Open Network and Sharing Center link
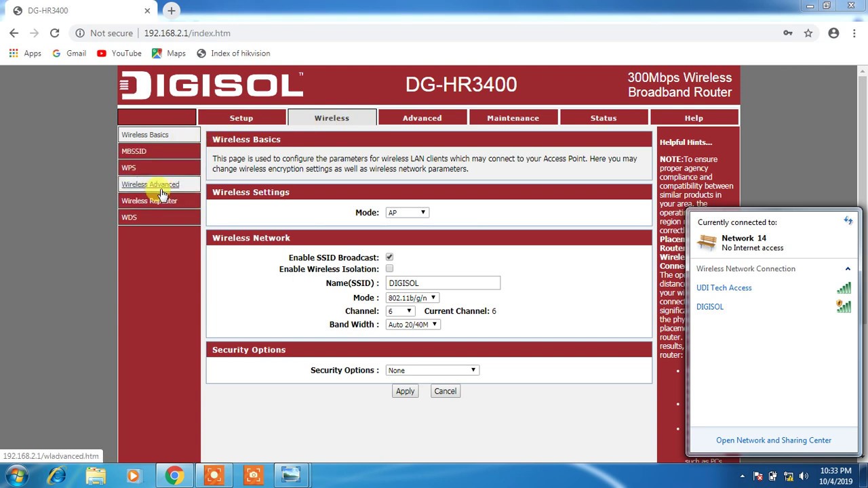This screenshot has height=488, width=868. pos(774,441)
